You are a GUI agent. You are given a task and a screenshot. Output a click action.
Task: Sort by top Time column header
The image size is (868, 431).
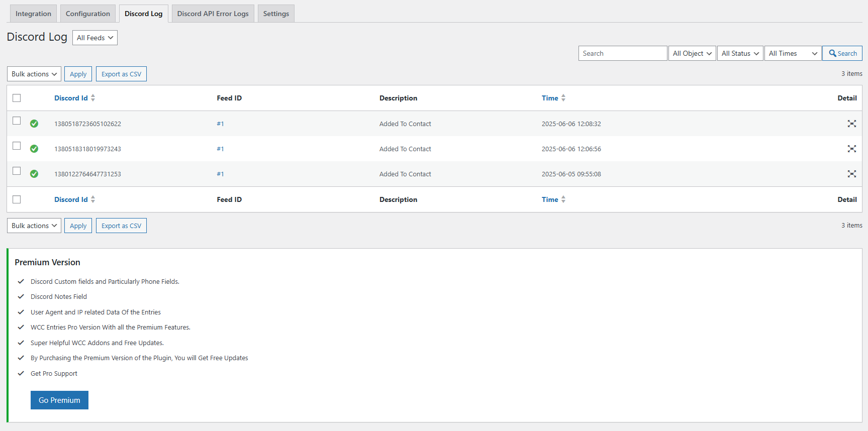[550, 98]
